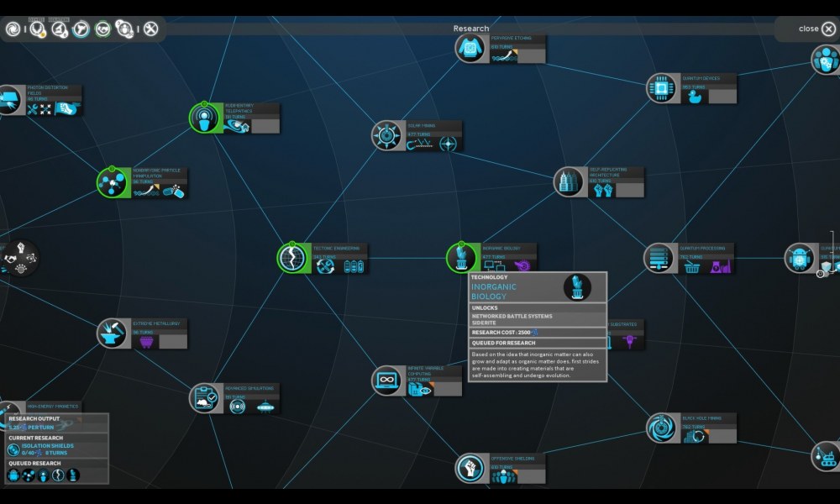Screen dimensions: 840x504
Task: Click the flag unlock in Photon Distortion Fields
Action: (x=66, y=108)
